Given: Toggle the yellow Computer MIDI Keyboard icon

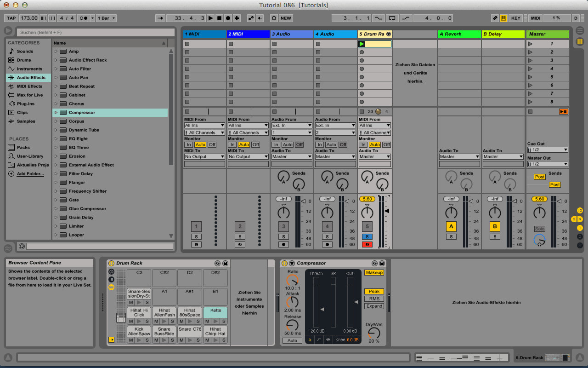Looking at the screenshot, I should [x=503, y=18].
